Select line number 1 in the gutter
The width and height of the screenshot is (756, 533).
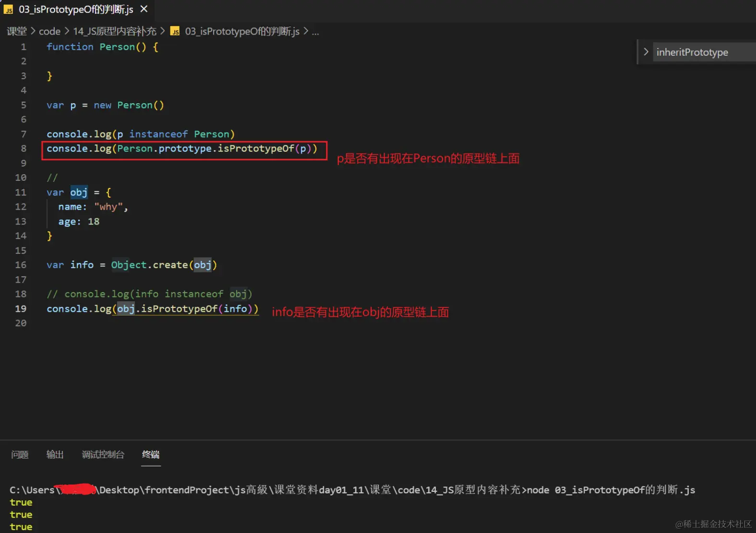coord(24,47)
